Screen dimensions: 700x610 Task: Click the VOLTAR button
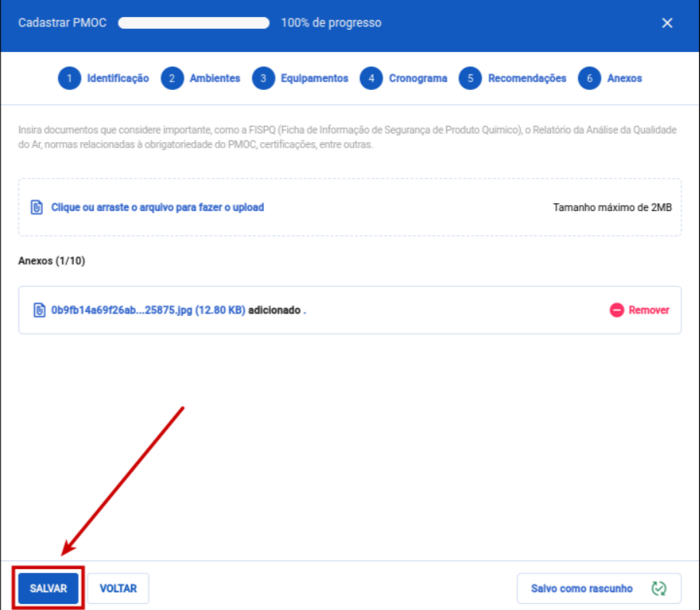[x=118, y=588]
